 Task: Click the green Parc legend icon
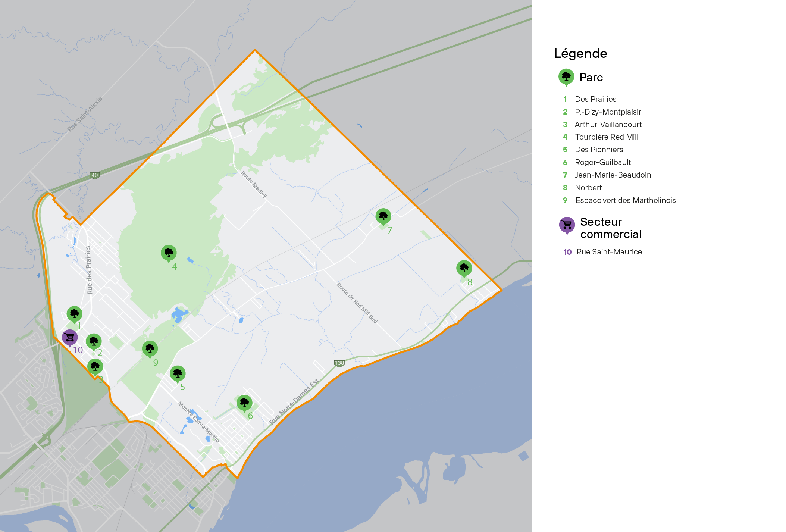(566, 77)
